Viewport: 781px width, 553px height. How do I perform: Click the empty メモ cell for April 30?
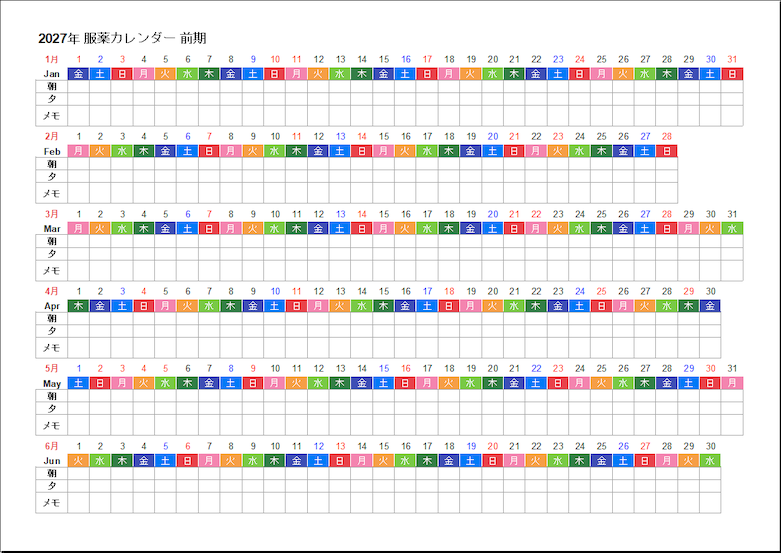[x=710, y=348]
